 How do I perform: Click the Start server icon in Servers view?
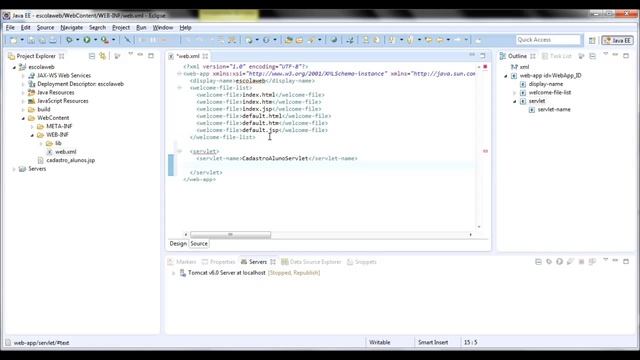pyautogui.click(x=560, y=262)
